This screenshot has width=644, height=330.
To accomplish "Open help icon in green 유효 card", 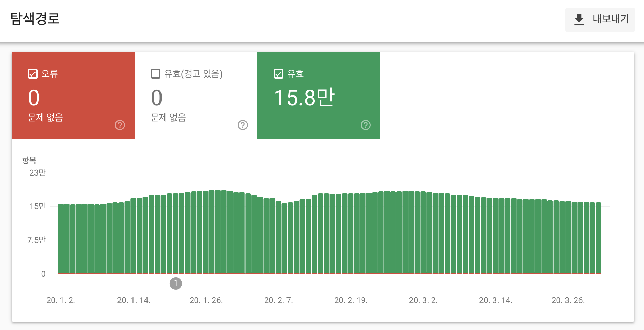I will point(366,125).
